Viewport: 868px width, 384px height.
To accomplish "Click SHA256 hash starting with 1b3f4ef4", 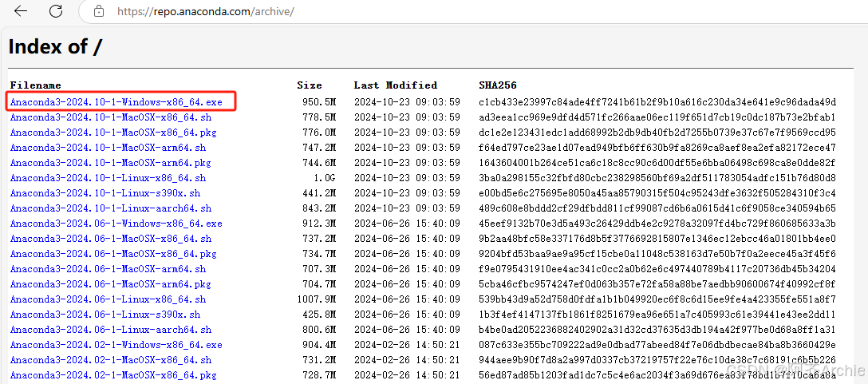I will tap(657, 315).
